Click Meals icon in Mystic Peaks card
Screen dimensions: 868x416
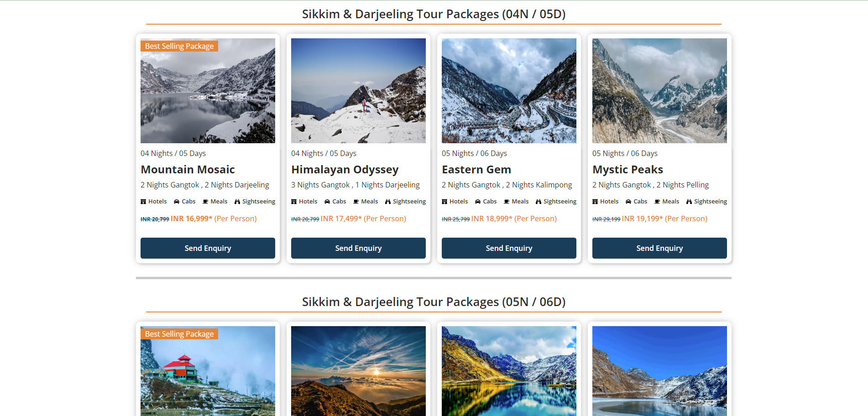pyautogui.click(x=657, y=202)
